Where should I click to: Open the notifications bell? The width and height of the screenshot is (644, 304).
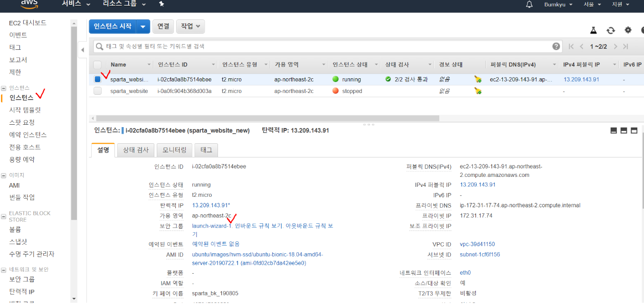click(x=530, y=4)
